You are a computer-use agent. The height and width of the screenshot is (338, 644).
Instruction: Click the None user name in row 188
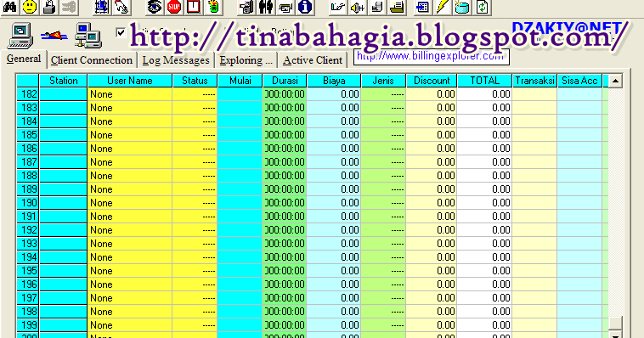130,176
